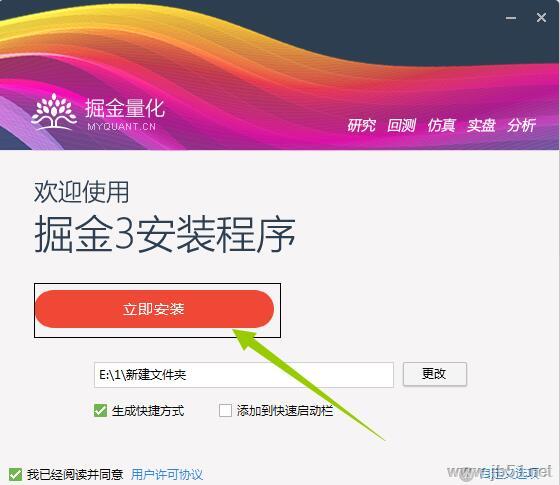Screen dimensions: 560x485
Task: Close the installer with the X icon
Action: click(541, 18)
